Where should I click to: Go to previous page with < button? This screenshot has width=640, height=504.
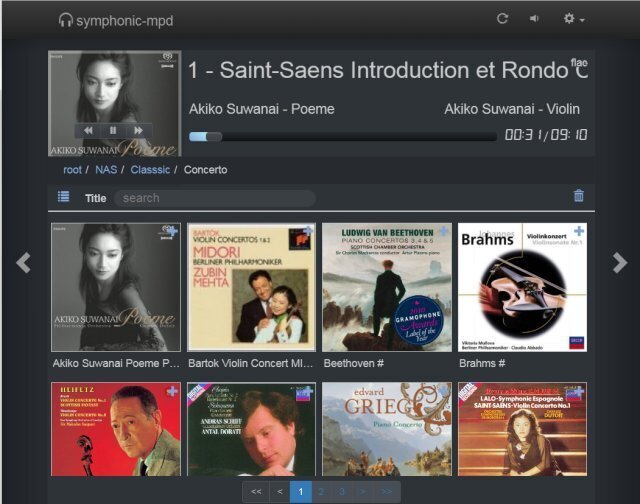tap(280, 492)
